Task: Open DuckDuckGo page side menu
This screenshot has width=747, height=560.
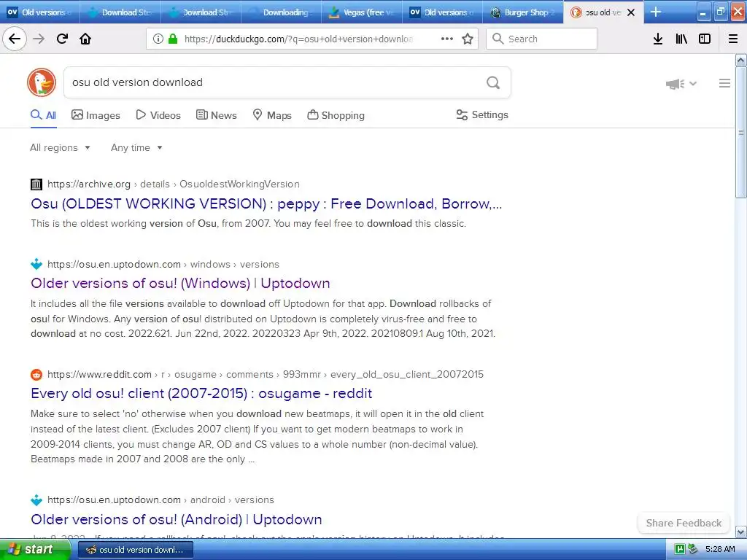Action: [x=724, y=83]
